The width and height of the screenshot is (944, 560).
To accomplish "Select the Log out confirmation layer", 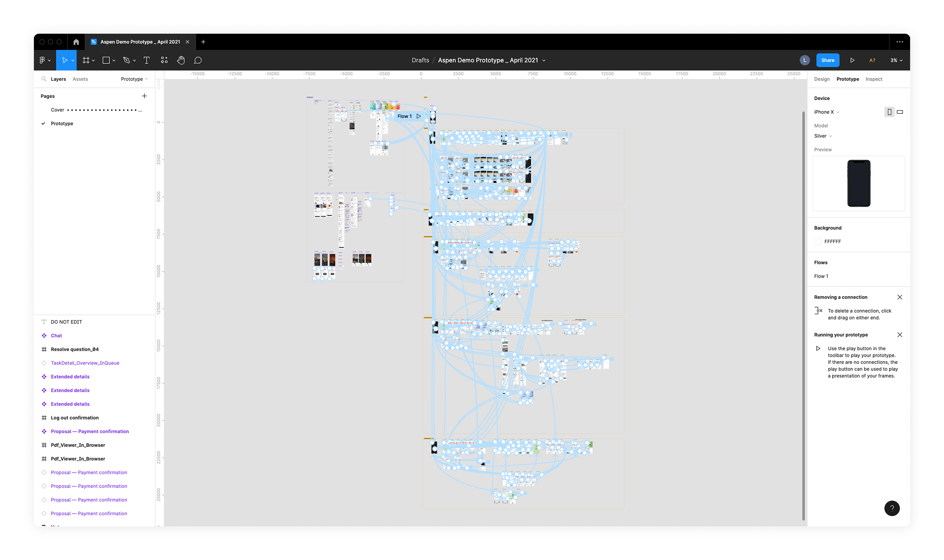I will pos(75,418).
